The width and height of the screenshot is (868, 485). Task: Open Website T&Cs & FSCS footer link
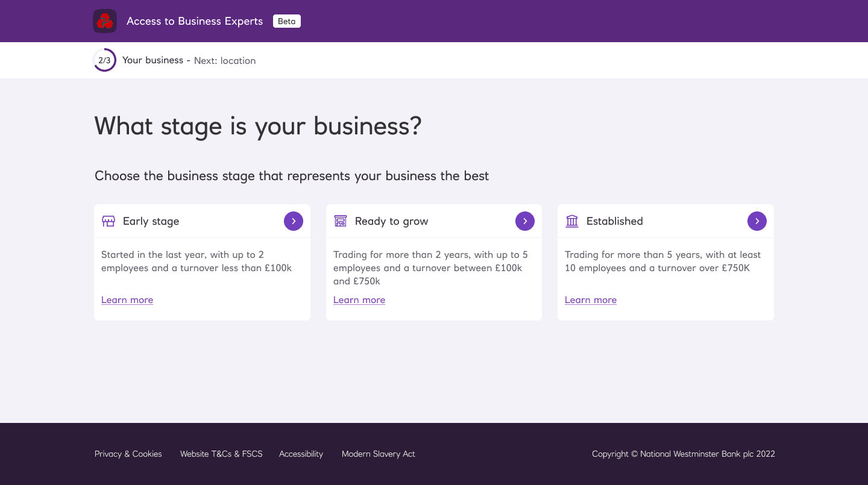tap(221, 454)
